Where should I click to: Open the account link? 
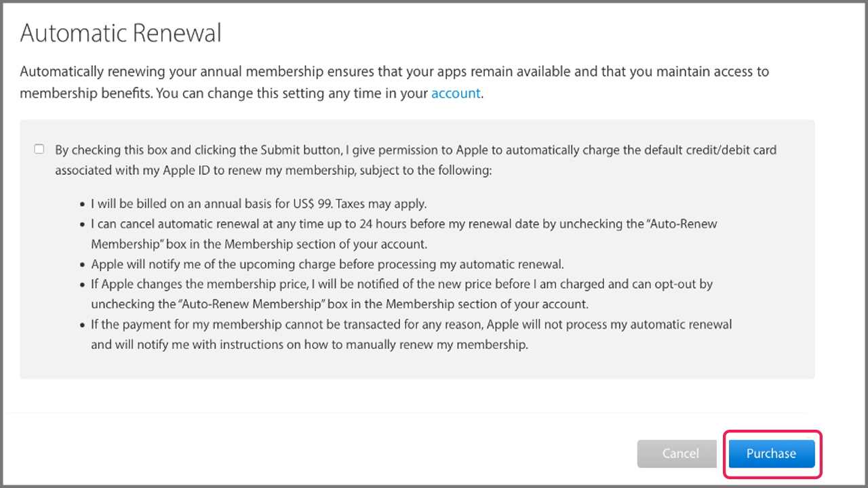[456, 94]
